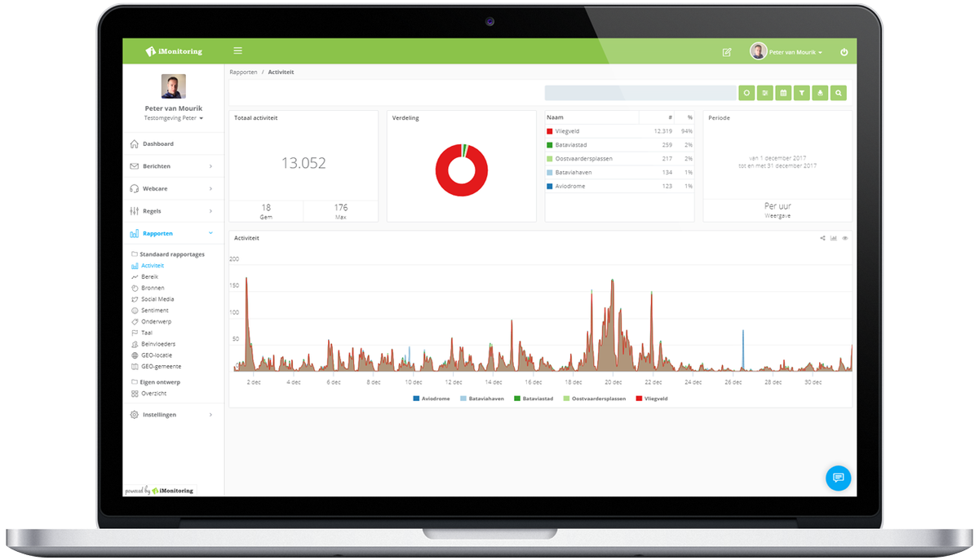Click the Webcare headset icon
The image size is (979, 560).
135,188
